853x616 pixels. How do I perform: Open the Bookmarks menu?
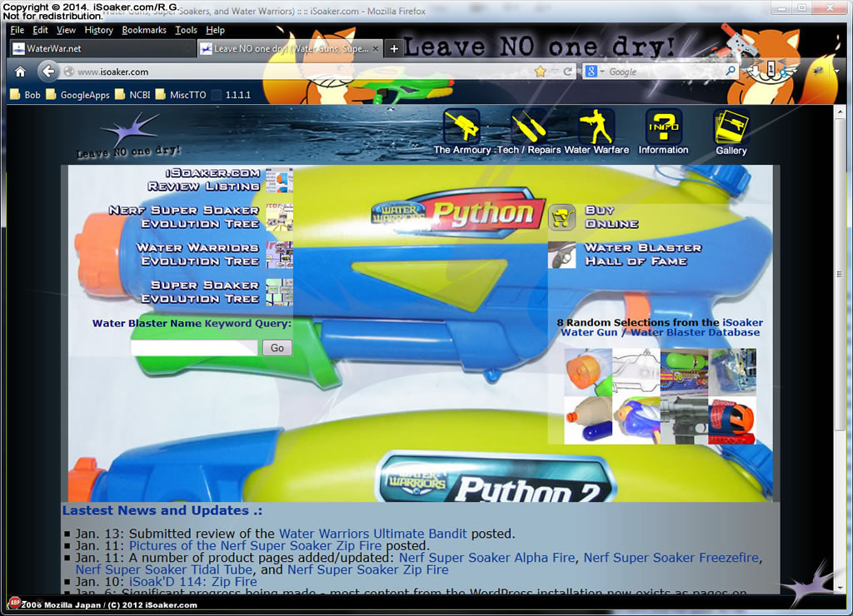coord(144,30)
